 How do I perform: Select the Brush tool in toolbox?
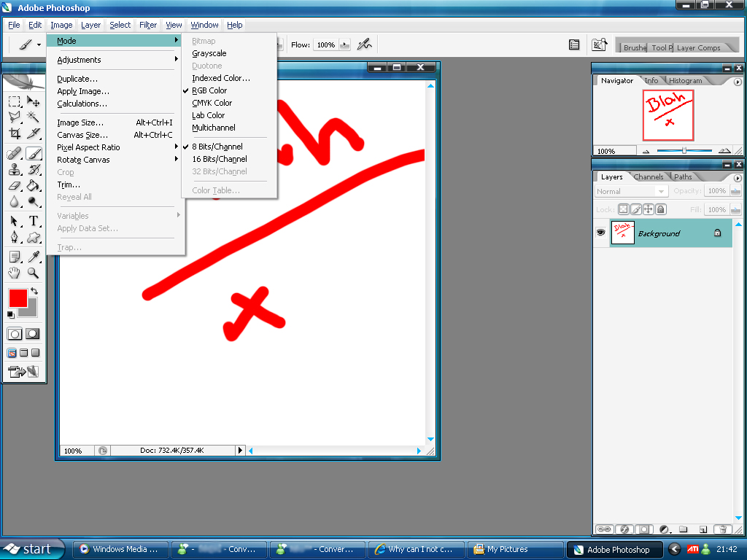tap(33, 153)
